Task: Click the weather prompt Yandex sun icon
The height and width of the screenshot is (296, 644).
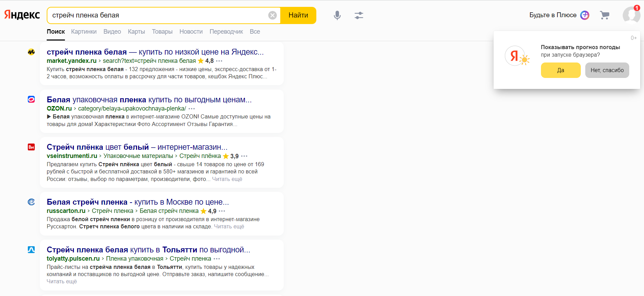Action: point(517,56)
